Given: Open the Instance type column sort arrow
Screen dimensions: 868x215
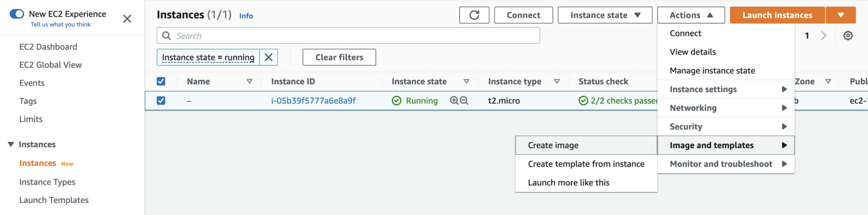Looking at the screenshot, I should pos(557,81).
